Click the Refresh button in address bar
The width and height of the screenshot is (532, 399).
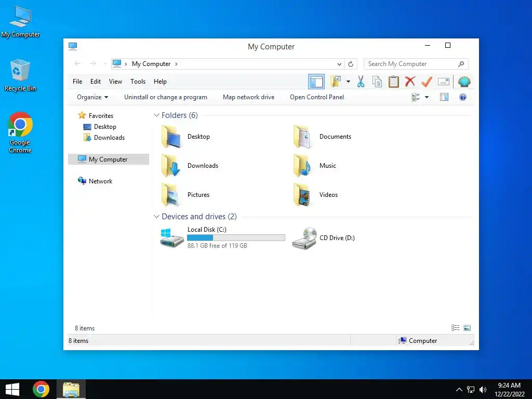[x=351, y=64]
